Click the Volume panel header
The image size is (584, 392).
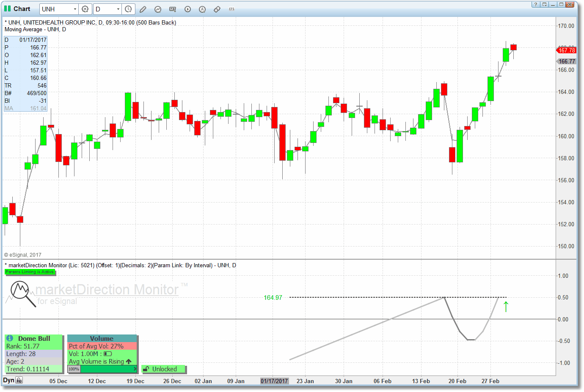(x=102, y=338)
